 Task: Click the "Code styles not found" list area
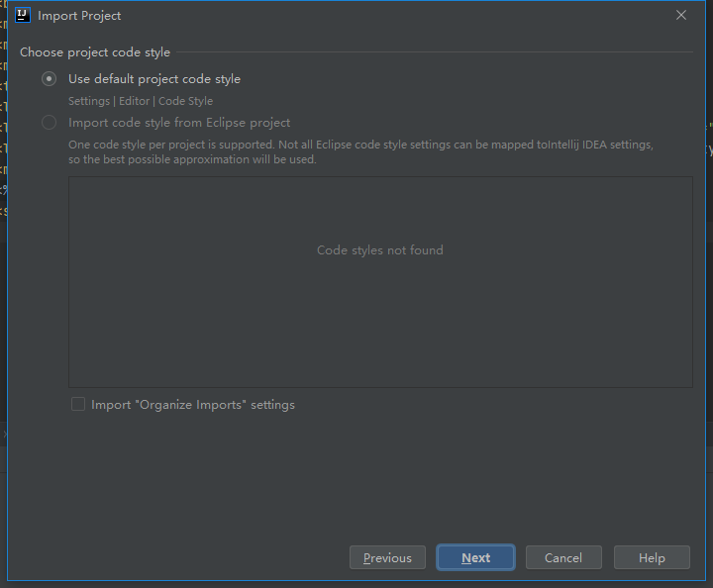click(x=380, y=282)
